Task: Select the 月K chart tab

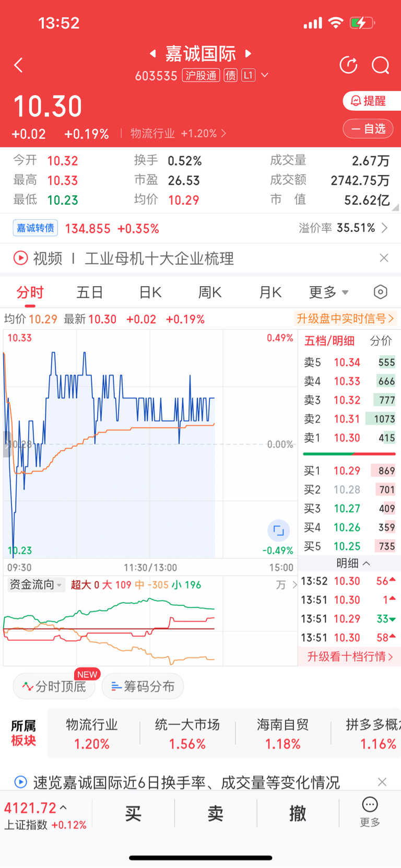Action: 270,292
